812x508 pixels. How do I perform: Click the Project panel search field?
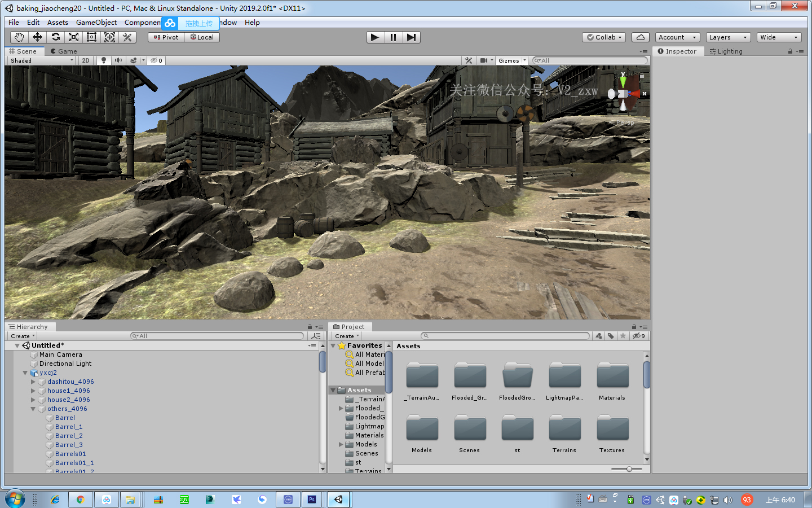tap(505, 336)
